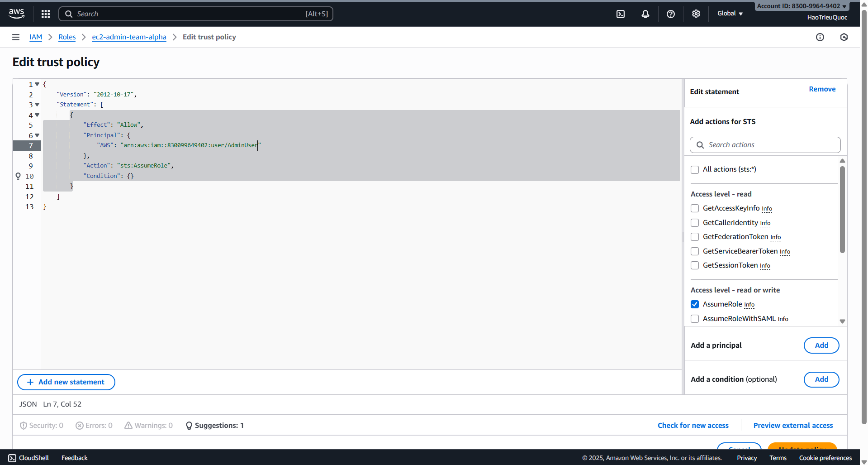The image size is (868, 465).
Task: Check the All actions (sts:*) checkbox
Action: click(x=695, y=170)
